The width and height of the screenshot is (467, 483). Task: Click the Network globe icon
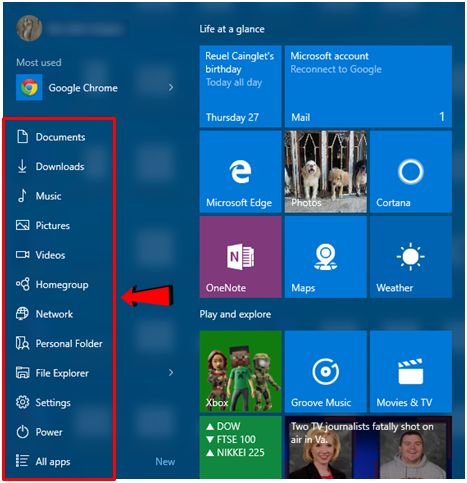tap(22, 314)
